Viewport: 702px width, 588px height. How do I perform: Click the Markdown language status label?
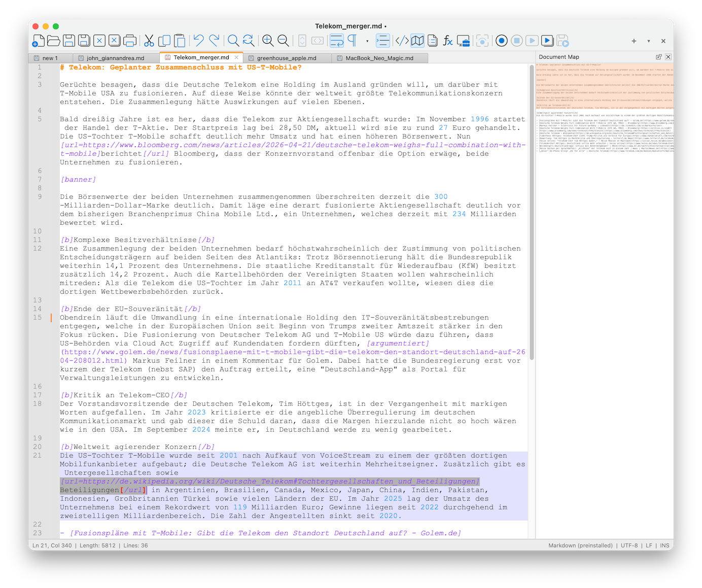pyautogui.click(x=580, y=545)
